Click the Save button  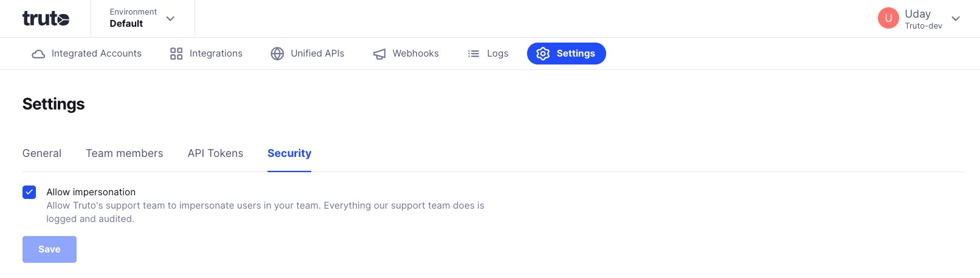click(x=49, y=249)
